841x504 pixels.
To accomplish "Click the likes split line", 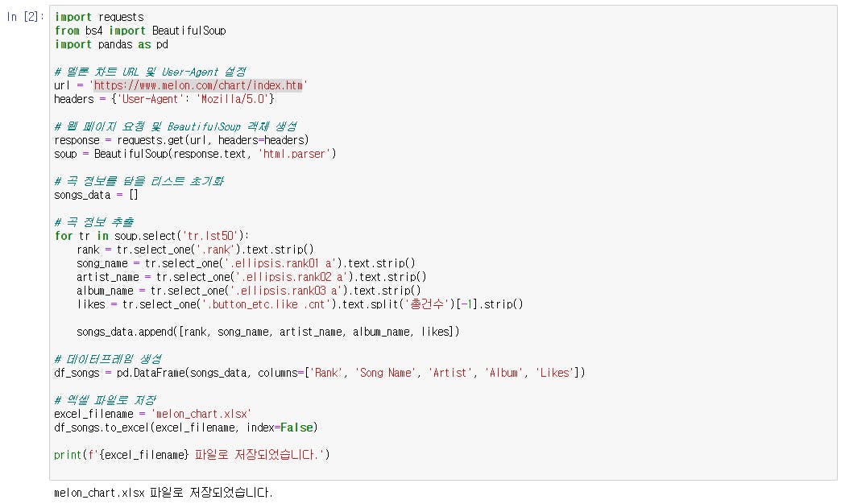I will (x=300, y=304).
